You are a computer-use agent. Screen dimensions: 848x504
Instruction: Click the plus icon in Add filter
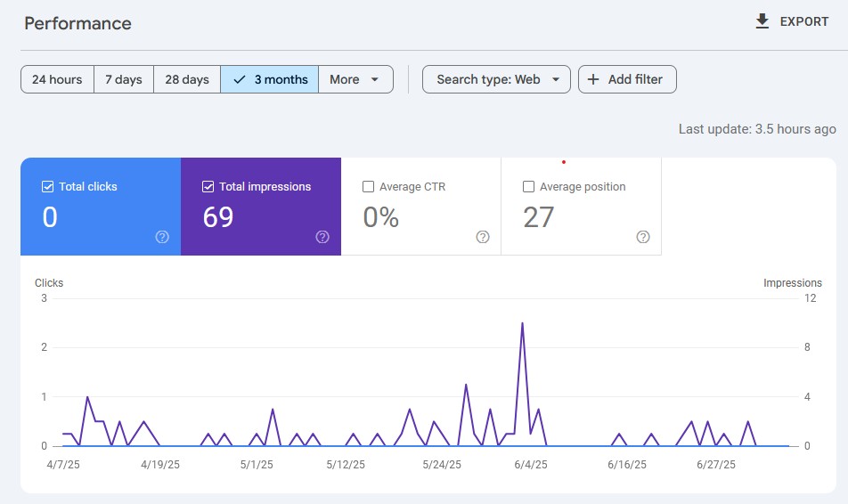(593, 79)
